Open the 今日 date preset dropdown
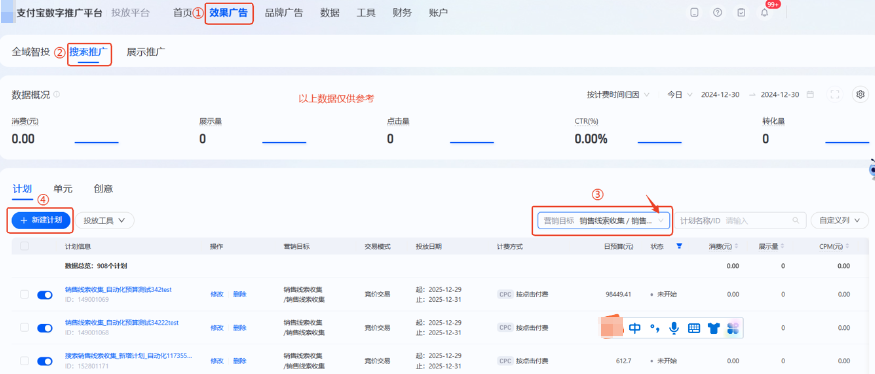The image size is (875, 374). pos(680,94)
